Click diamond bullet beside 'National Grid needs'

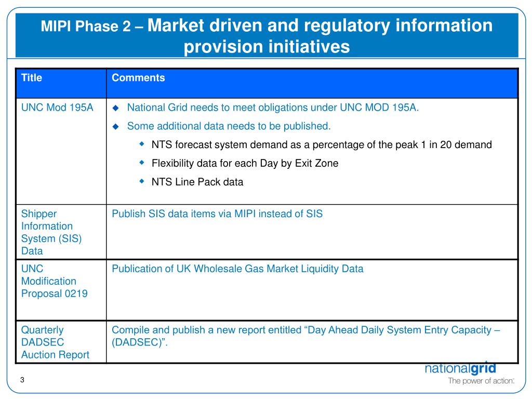coord(116,108)
